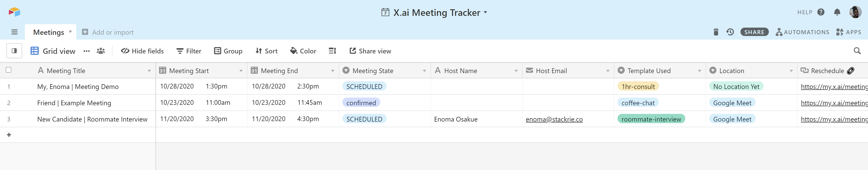
Task: Select the Meetings table tab
Action: tap(48, 32)
